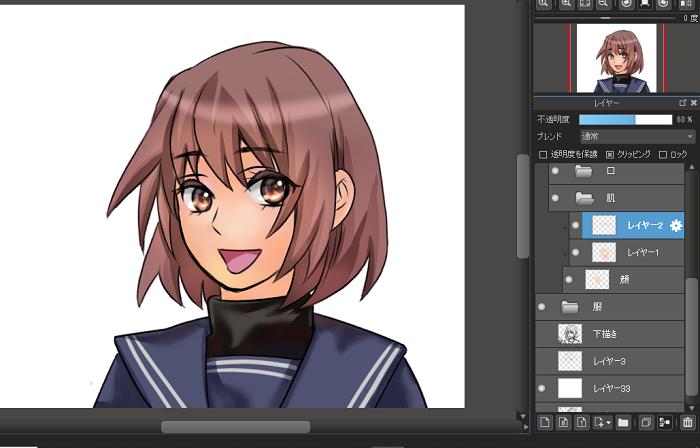
Task: Create a new 1-bit layer
Action: (x=581, y=423)
